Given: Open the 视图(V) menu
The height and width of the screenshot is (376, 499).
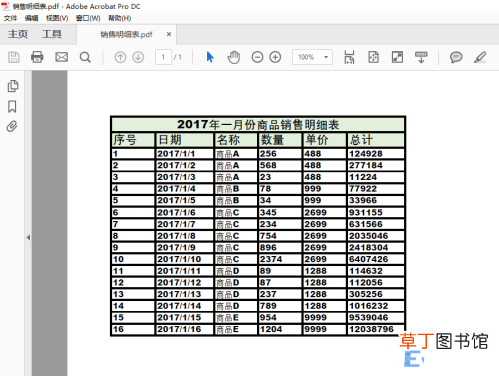Looking at the screenshot, I should pyautogui.click(x=57, y=18).
